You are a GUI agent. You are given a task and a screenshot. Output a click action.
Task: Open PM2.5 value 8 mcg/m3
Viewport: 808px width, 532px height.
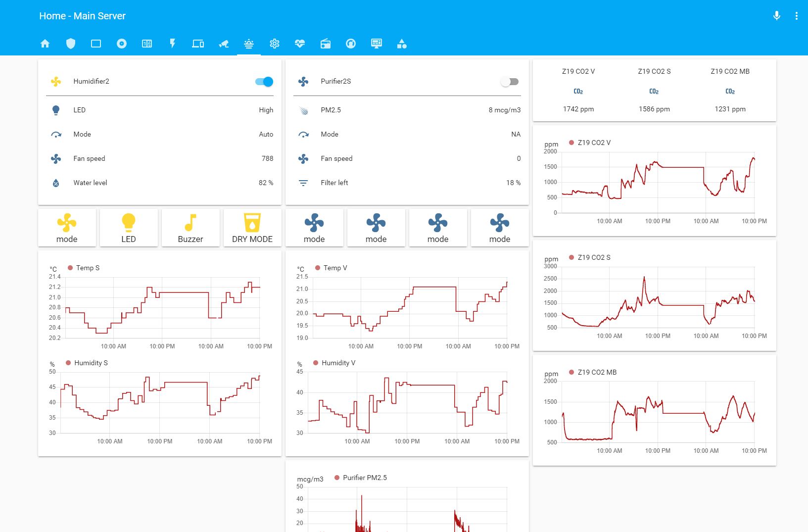pos(505,110)
